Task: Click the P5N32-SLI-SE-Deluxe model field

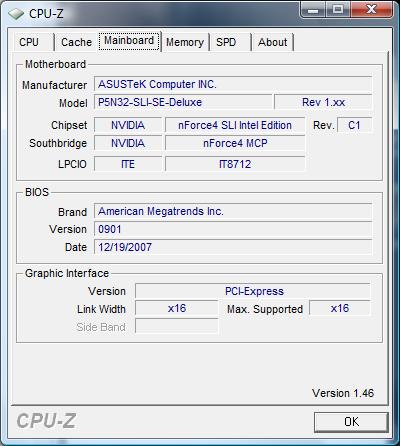Action: (x=183, y=102)
